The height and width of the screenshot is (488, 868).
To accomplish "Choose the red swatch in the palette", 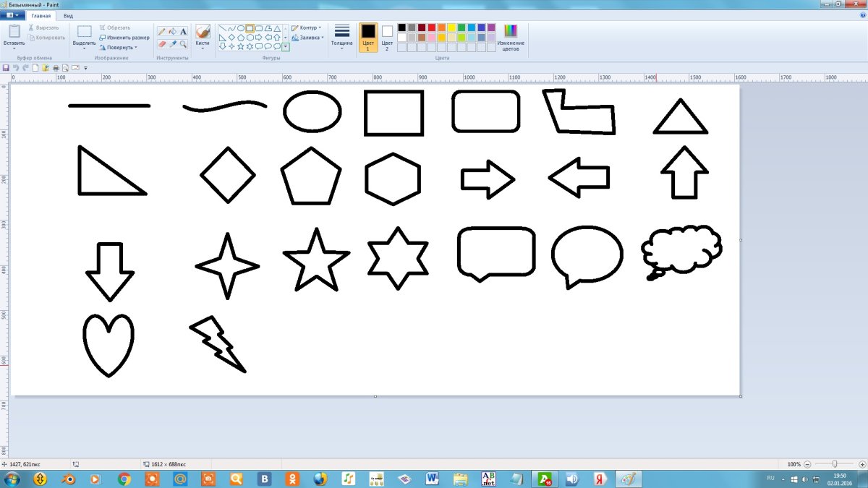I will [x=432, y=27].
